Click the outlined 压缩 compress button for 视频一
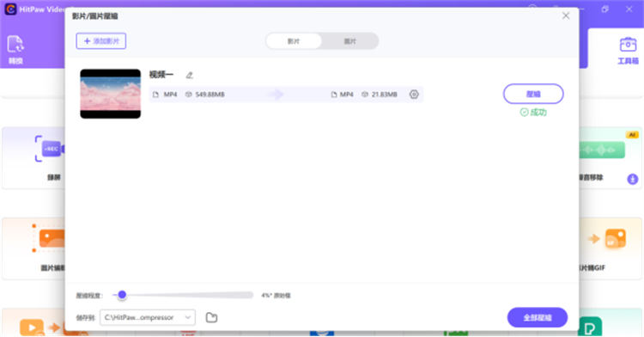Screen dimensions: 644x337 tap(533, 94)
